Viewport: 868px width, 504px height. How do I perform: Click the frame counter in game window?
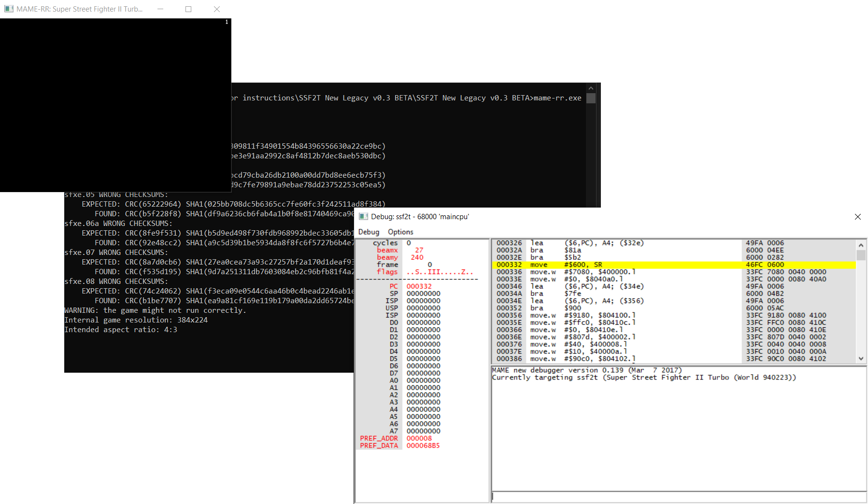227,22
